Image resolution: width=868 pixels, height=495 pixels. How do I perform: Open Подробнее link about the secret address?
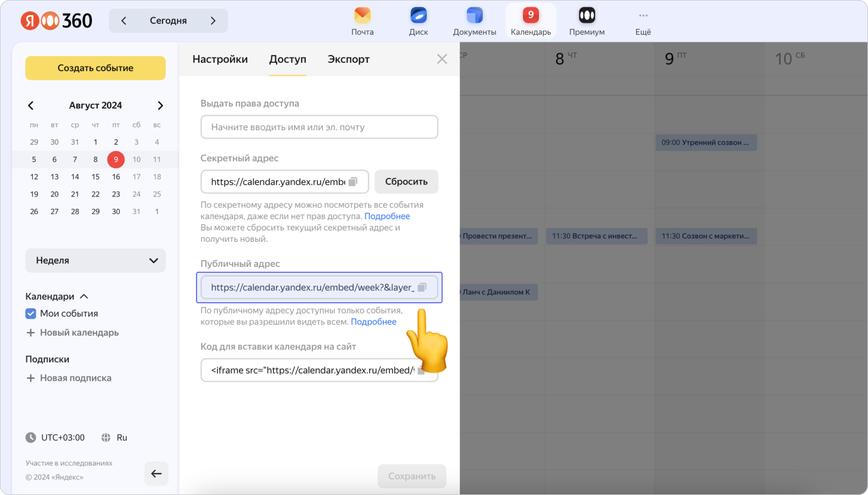[x=387, y=216]
